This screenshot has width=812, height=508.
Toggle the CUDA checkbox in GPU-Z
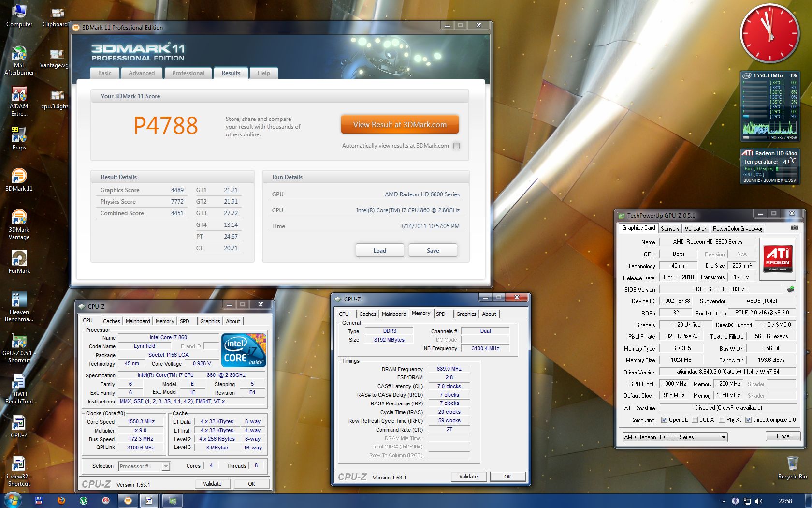click(695, 419)
